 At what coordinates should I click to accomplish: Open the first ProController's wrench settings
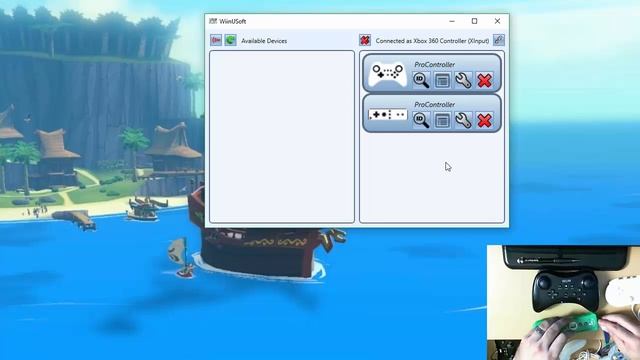[463, 80]
